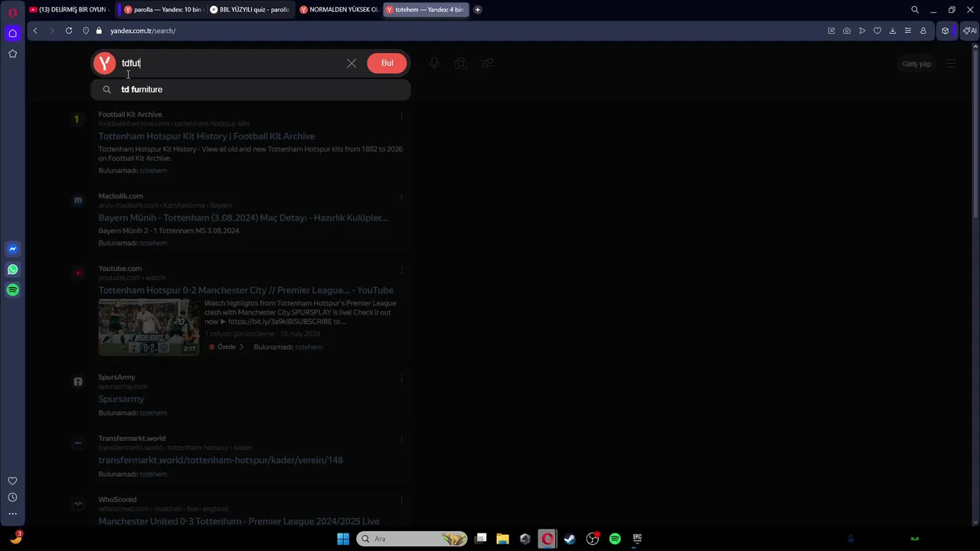This screenshot has height=551, width=980.
Task: Click the Giriş yap sign-in button
Action: [916, 64]
